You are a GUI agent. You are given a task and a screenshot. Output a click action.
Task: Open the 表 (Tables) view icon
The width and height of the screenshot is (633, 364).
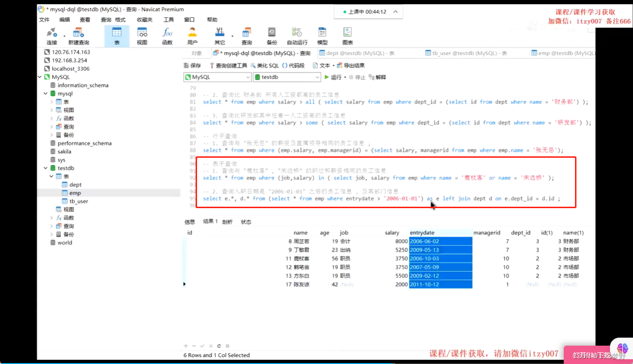116,35
